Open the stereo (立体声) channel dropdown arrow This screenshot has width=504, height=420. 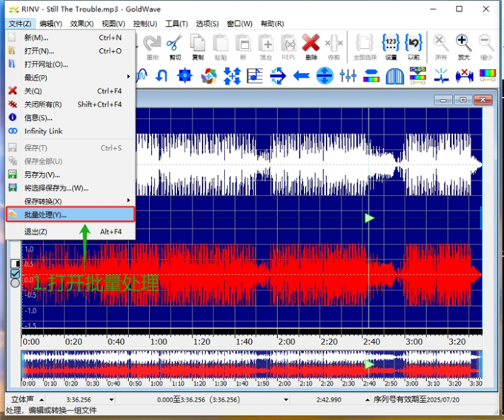click(x=42, y=400)
